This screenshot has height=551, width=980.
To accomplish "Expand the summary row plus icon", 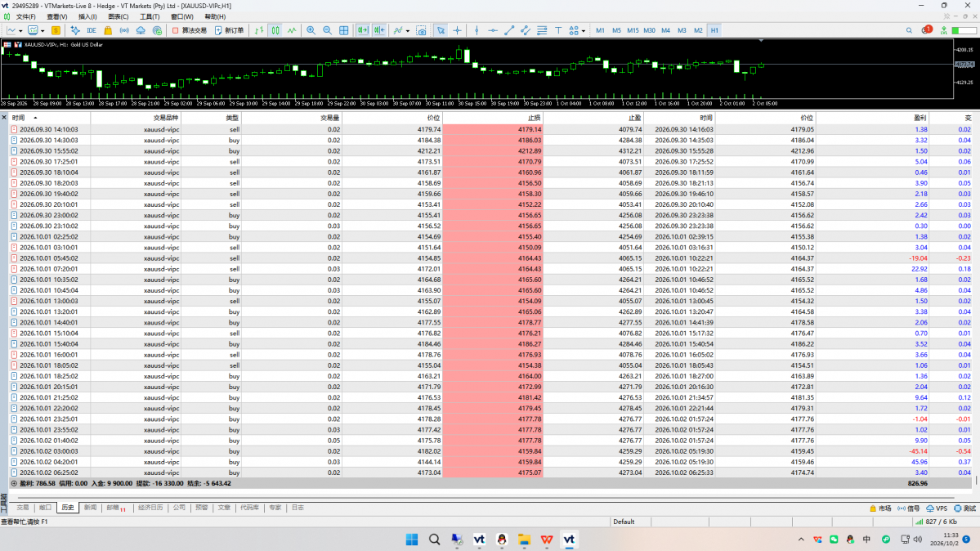I will coord(14,483).
